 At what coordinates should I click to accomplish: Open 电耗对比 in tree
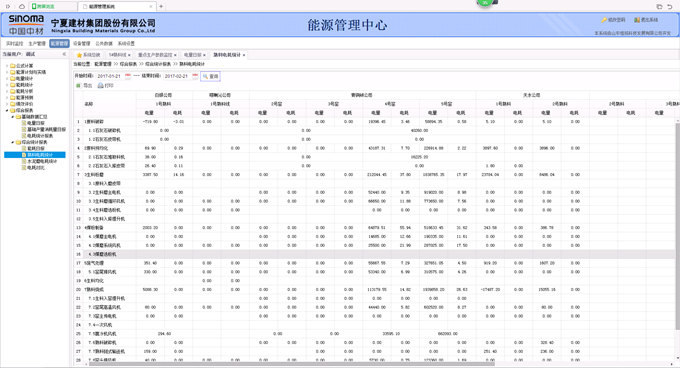pos(35,168)
